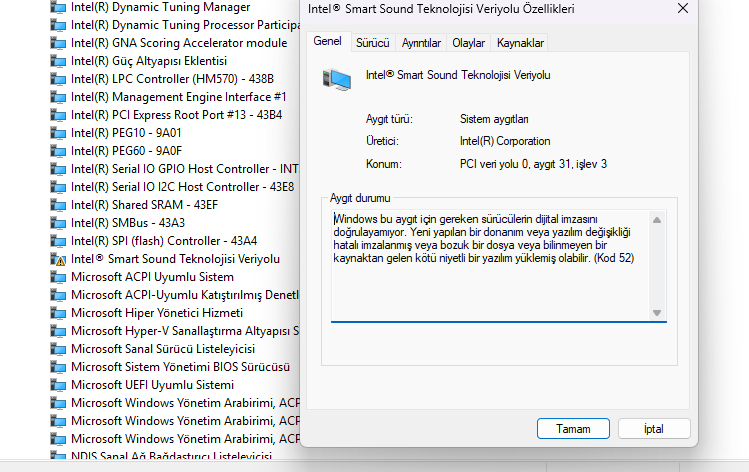This screenshot has height=472, width=749.
Task: Click the Serial IO GPIO Host Controller icon
Action: pyautogui.click(x=58, y=169)
